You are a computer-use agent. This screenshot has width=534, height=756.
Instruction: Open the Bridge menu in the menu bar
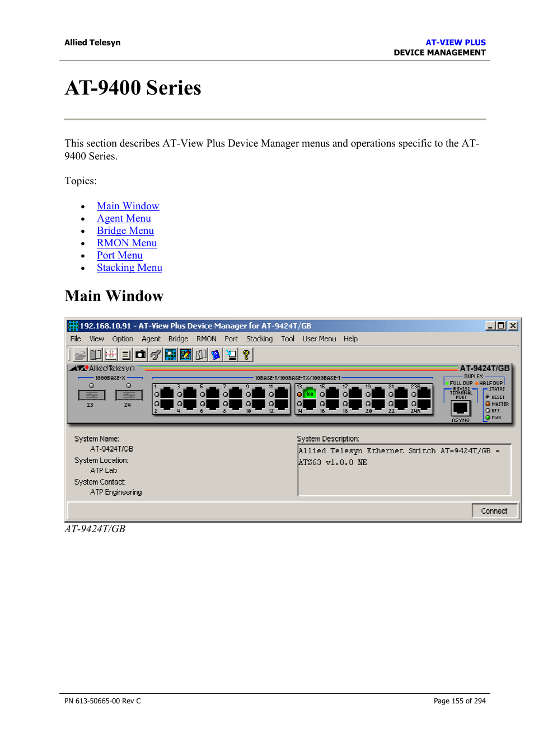[x=179, y=339]
